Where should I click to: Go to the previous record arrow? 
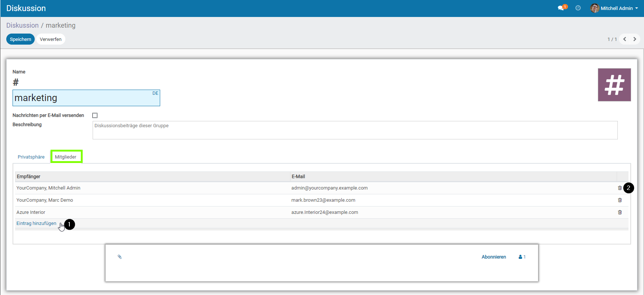[625, 39]
